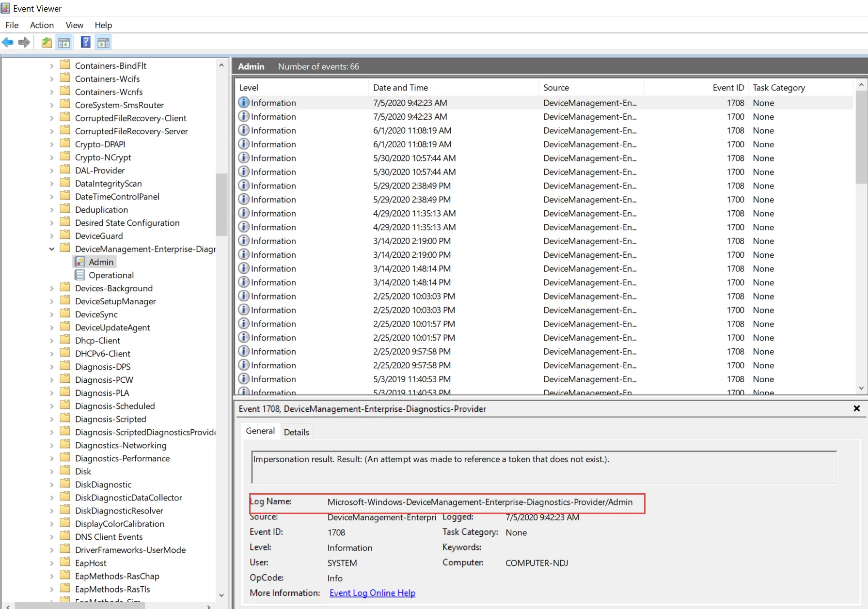Select the 6/1/2020 event with ID 1700
Image resolution: width=868 pixels, height=609 pixels.
click(412, 144)
